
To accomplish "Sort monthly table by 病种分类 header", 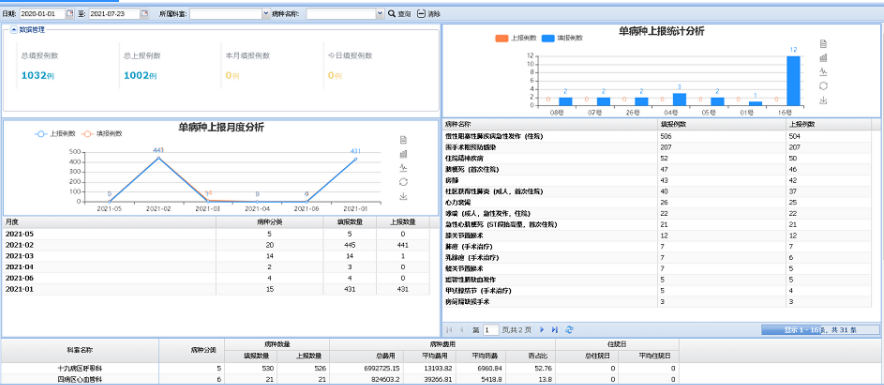I will coord(269,222).
